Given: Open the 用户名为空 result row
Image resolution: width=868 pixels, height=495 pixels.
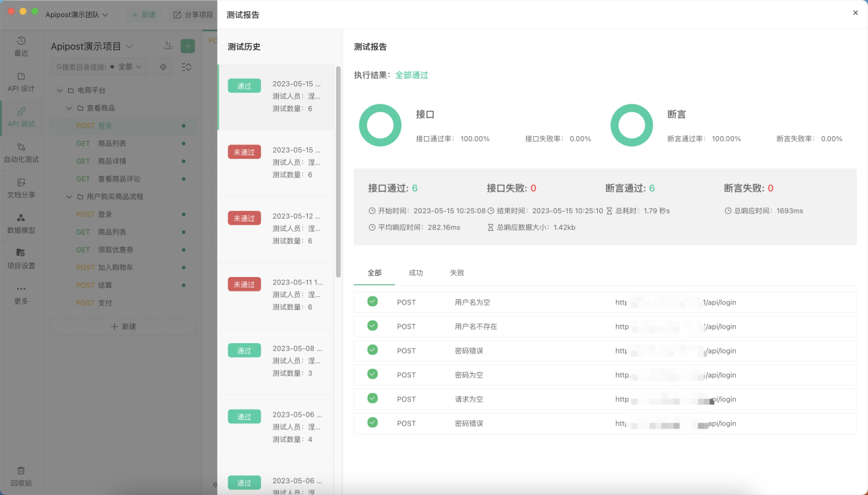Looking at the screenshot, I should click(x=605, y=302).
